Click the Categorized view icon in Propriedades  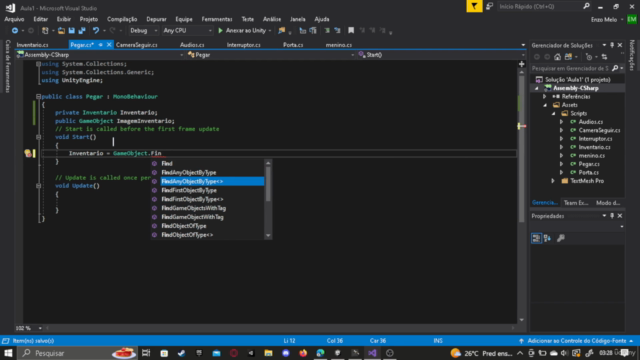[x=536, y=238]
